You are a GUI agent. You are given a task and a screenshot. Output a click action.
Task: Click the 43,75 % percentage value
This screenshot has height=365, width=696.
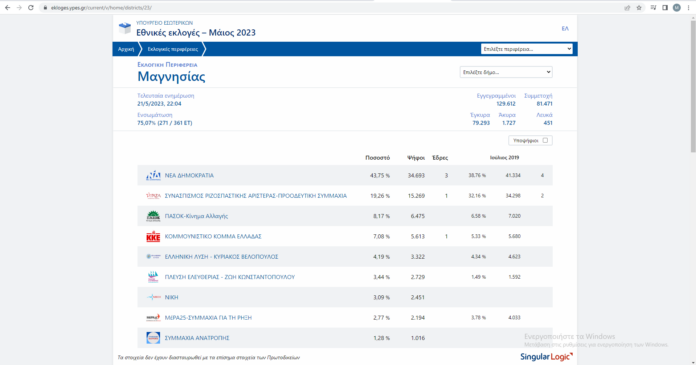point(380,175)
